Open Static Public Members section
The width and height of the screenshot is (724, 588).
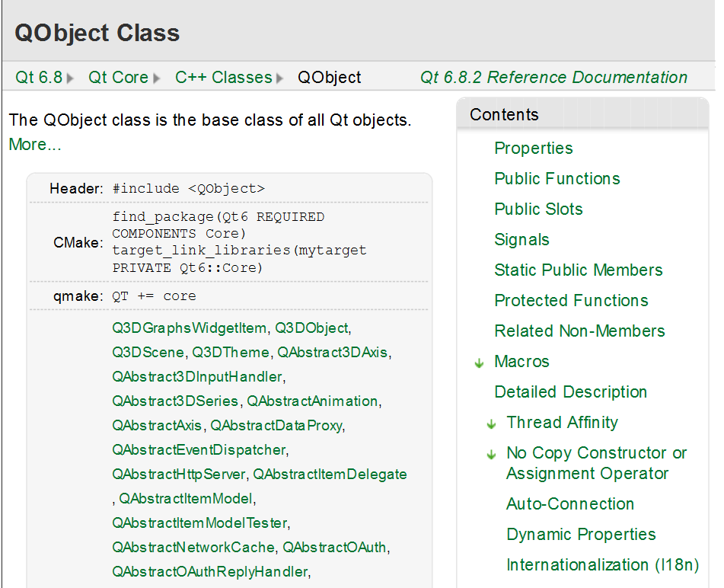pyautogui.click(x=578, y=270)
